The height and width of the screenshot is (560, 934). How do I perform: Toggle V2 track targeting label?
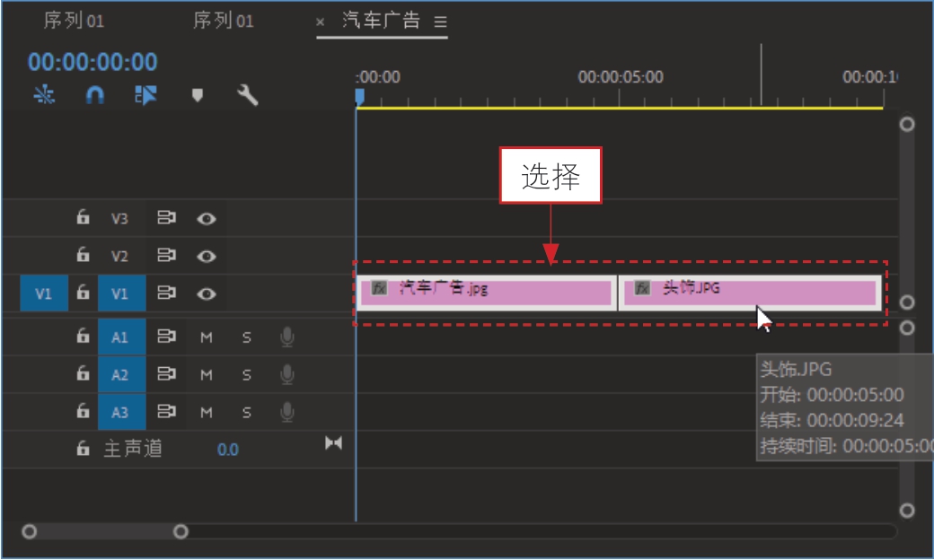tap(119, 256)
